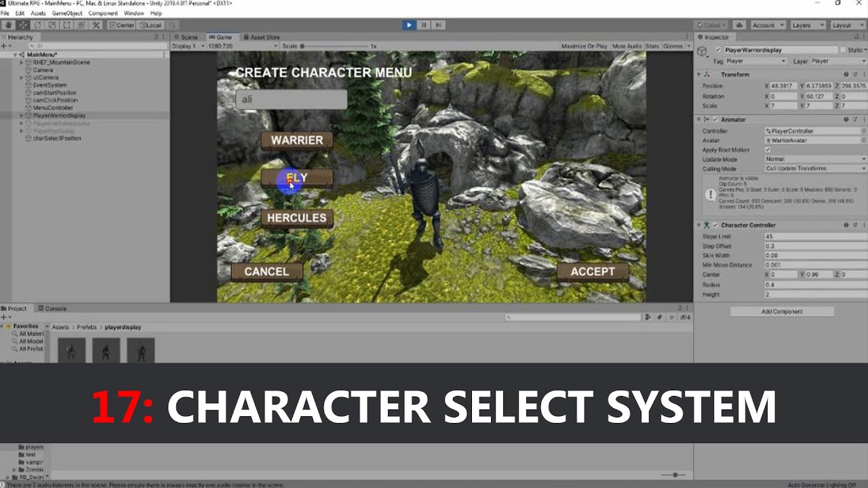Toggle the game object active checkbox

point(719,50)
